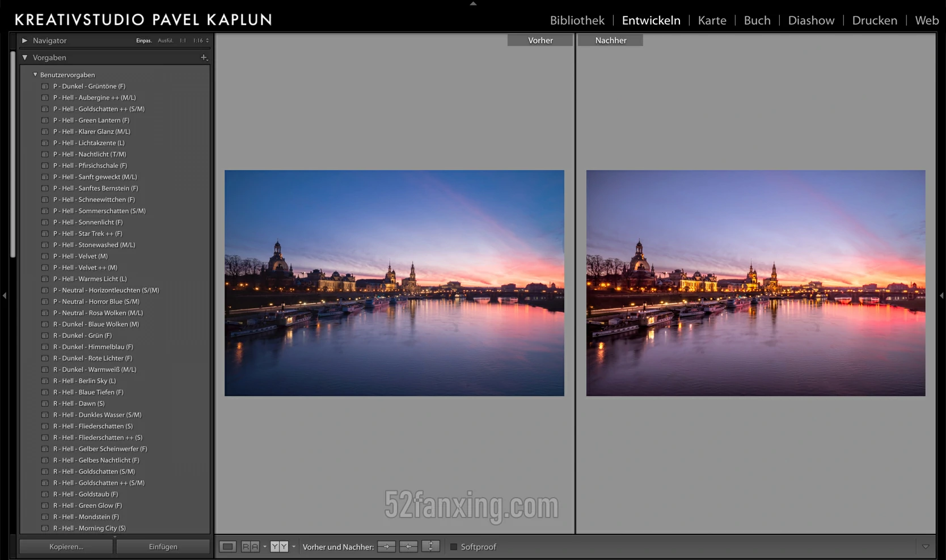The height and width of the screenshot is (560, 946).
Task: Click the Einfügen button
Action: tap(163, 547)
